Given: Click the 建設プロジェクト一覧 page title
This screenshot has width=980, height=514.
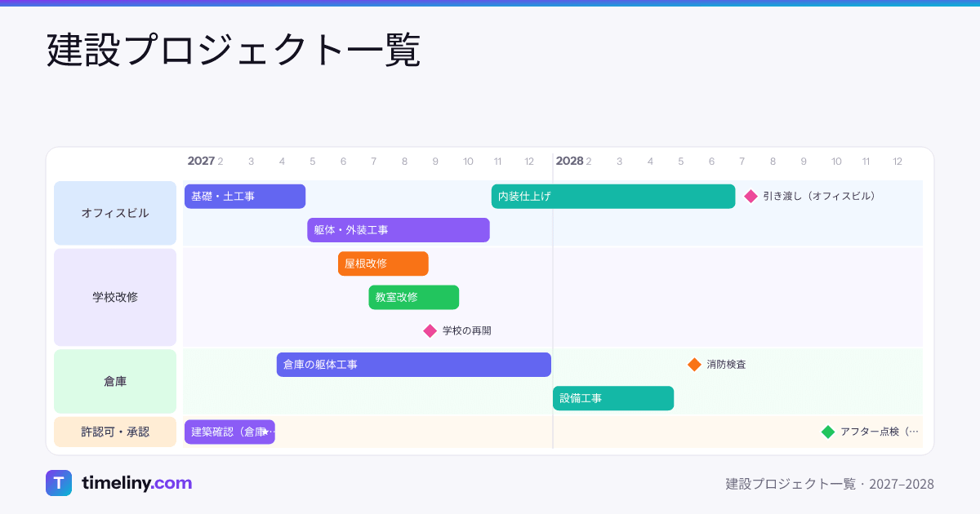Looking at the screenshot, I should pyautogui.click(x=234, y=51).
